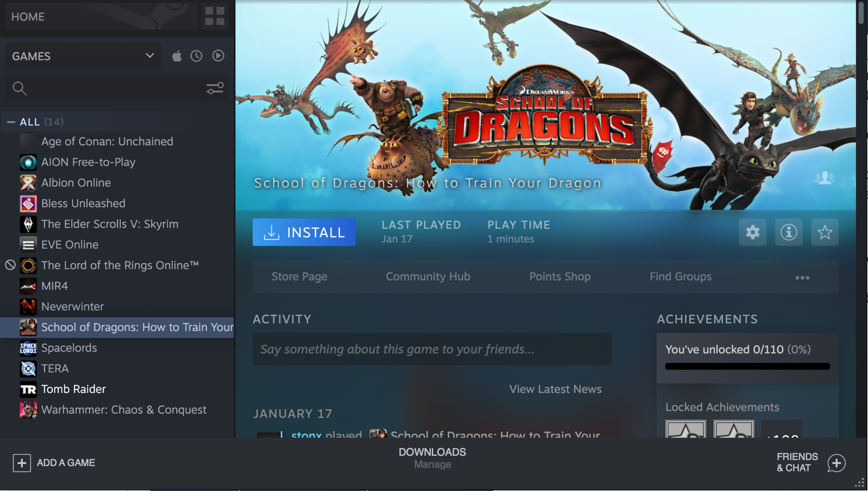Image resolution: width=868 pixels, height=491 pixels.
Task: Open Find Groups tab
Action: (680, 276)
